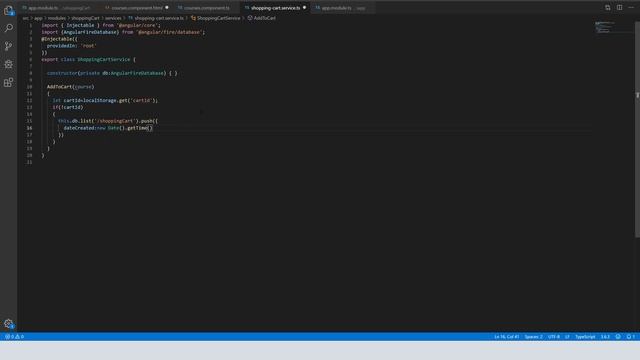
Task: Select the shopping-cart.service.ts tab
Action: 275,8
